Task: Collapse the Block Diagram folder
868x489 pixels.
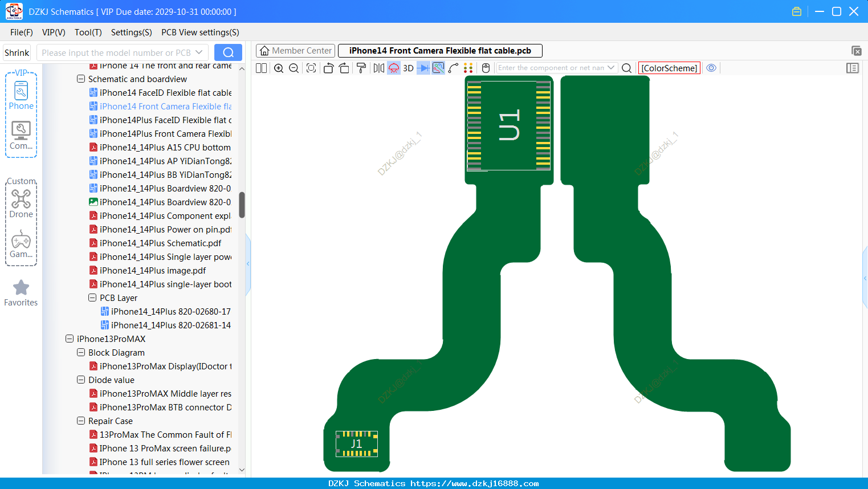Action: pyautogui.click(x=81, y=352)
